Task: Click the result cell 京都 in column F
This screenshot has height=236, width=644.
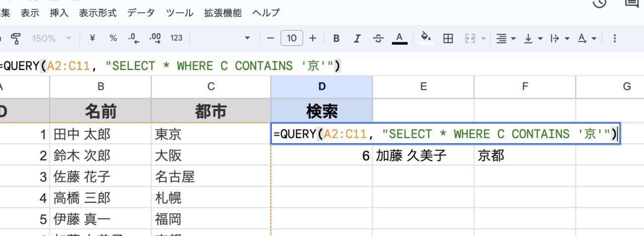Action: tap(525, 155)
